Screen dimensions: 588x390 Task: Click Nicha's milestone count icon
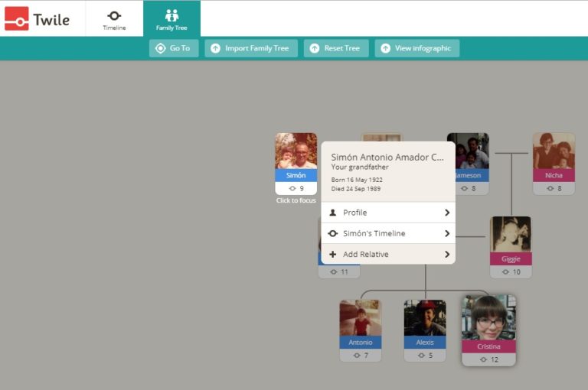coord(549,188)
